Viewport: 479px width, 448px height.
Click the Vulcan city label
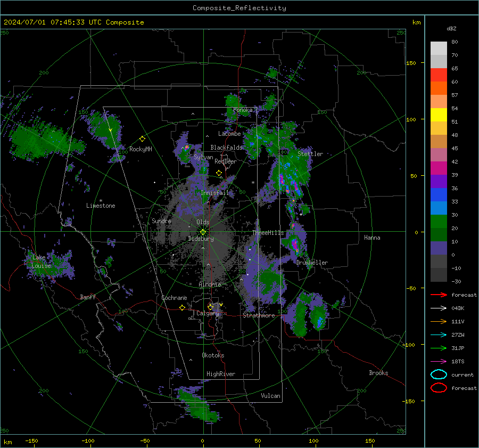point(271,396)
